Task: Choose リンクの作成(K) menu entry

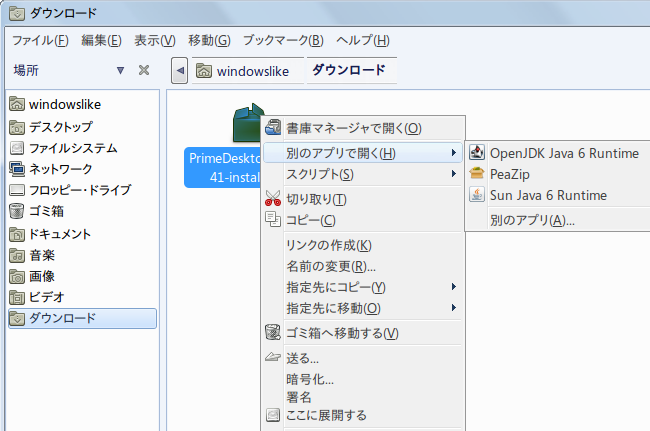Action: coord(363,245)
